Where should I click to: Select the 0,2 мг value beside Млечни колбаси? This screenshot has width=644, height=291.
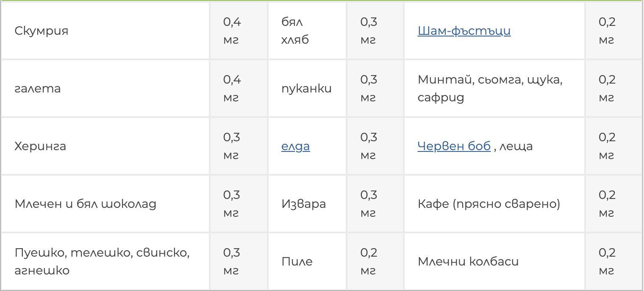[x=607, y=261]
